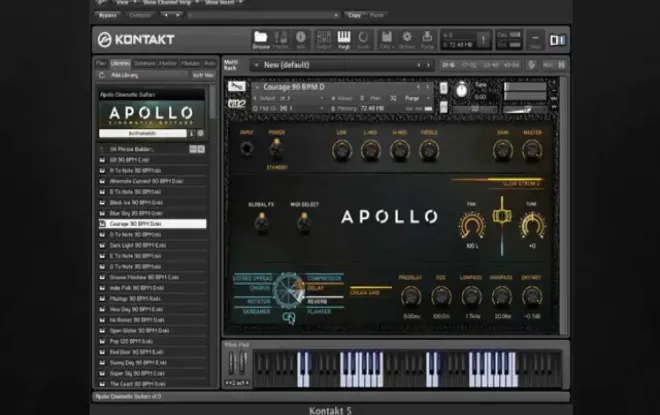Image resolution: width=660 pixels, height=415 pixels.
Task: Toggle the MIDI Select switch
Action: 304,221
